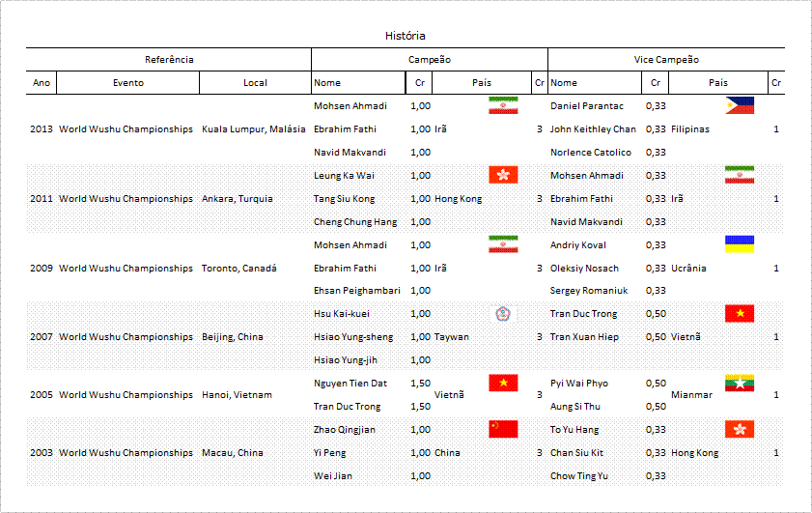Select the name Andriy Koval
The image size is (812, 513).
point(578,245)
